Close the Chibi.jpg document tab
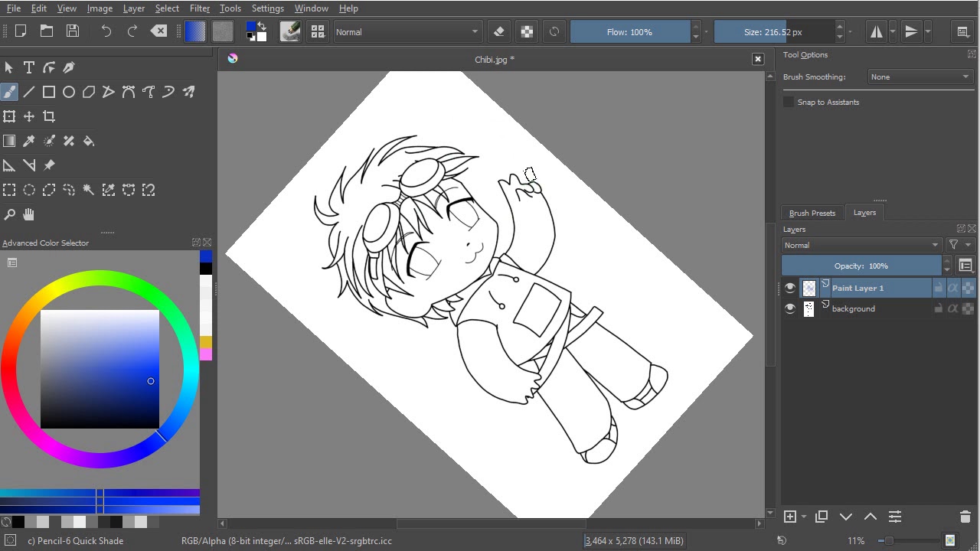 [757, 59]
